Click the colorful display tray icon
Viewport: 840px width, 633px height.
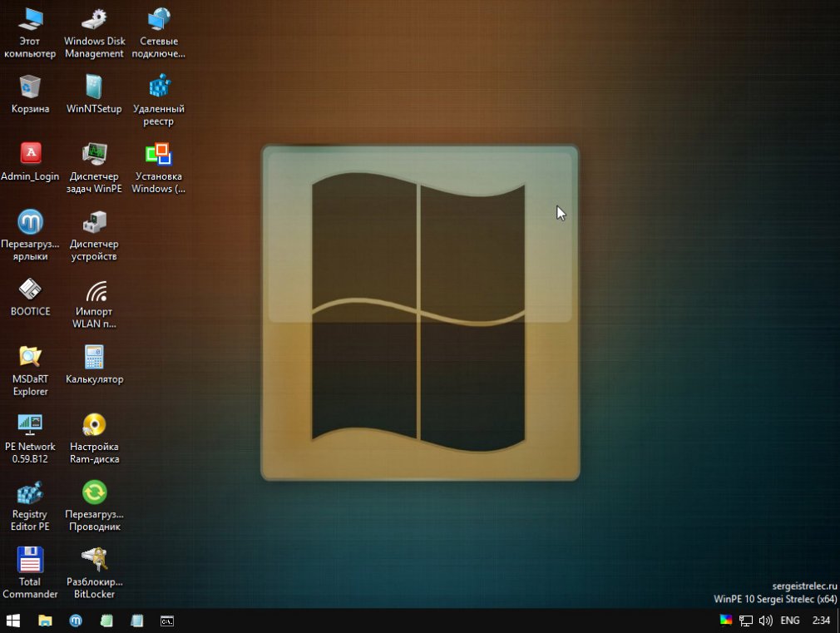click(726, 621)
